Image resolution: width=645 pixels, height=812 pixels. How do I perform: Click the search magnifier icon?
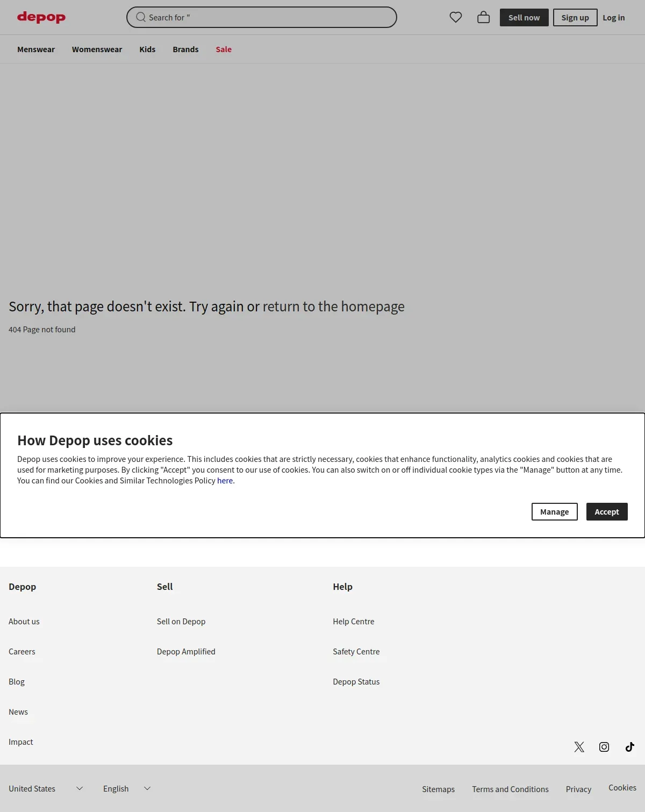point(141,17)
